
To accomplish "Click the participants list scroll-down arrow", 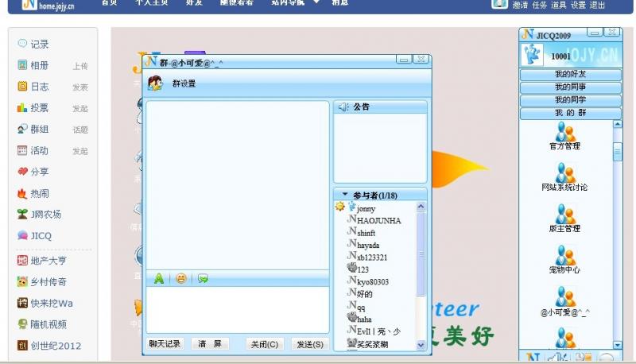I will 421,345.
